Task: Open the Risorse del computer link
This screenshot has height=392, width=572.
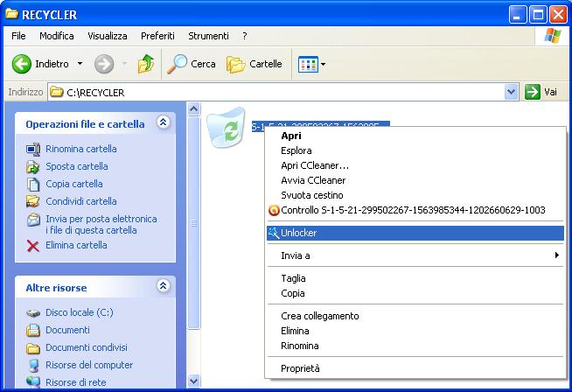Action: click(x=89, y=366)
